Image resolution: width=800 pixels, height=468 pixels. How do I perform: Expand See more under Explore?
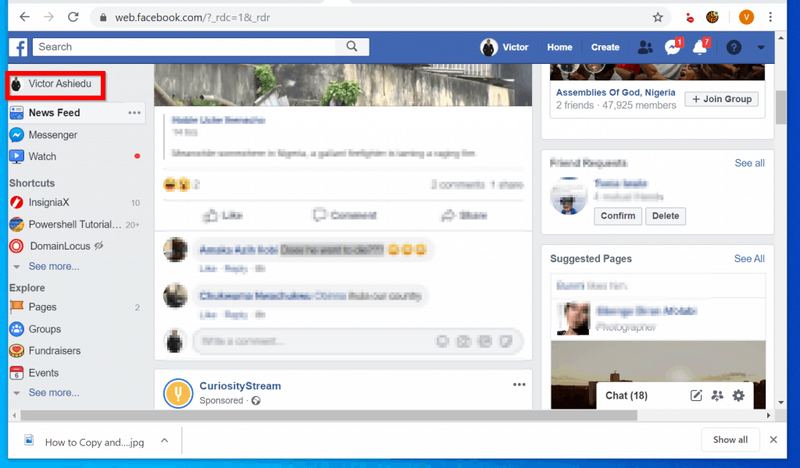pos(54,392)
